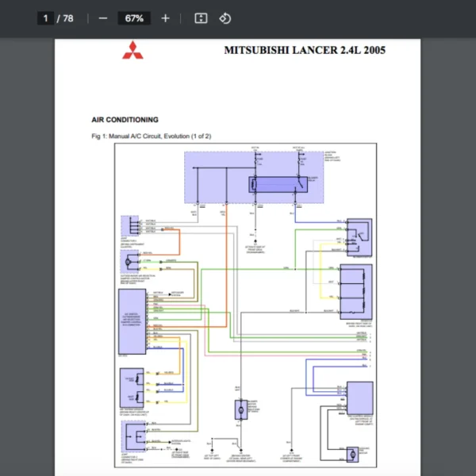Viewport: 476px width, 476px height.
Task: Select the AIR CONDITIONING heading text
Action: [x=125, y=120]
